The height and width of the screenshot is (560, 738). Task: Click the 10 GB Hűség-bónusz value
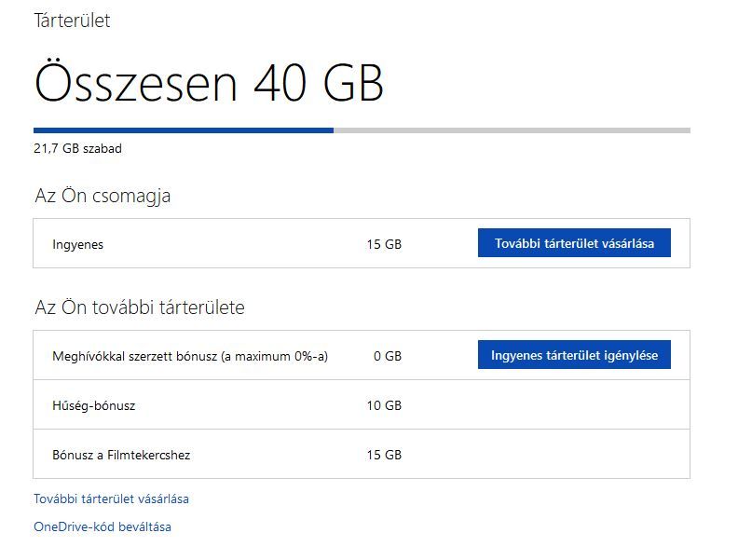384,405
